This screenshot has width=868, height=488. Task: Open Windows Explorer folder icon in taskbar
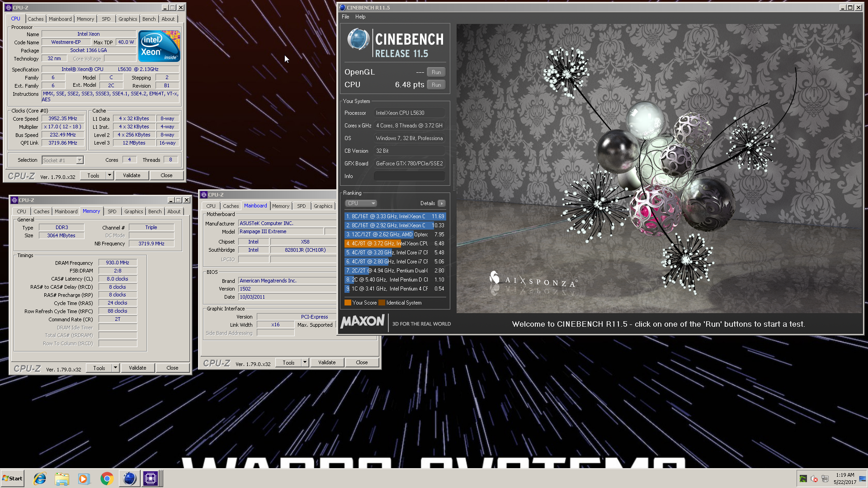(x=62, y=479)
